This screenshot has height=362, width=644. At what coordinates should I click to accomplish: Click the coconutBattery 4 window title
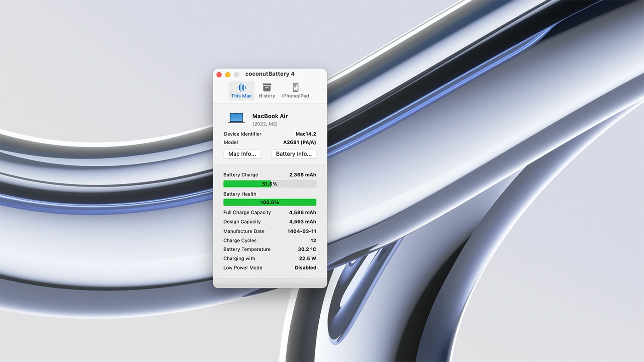pos(270,74)
